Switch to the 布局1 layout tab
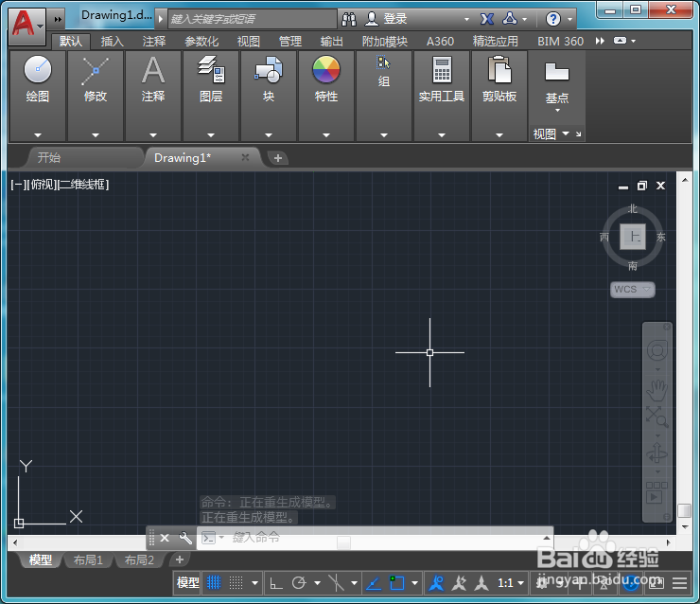This screenshot has width=700, height=604. (88, 560)
